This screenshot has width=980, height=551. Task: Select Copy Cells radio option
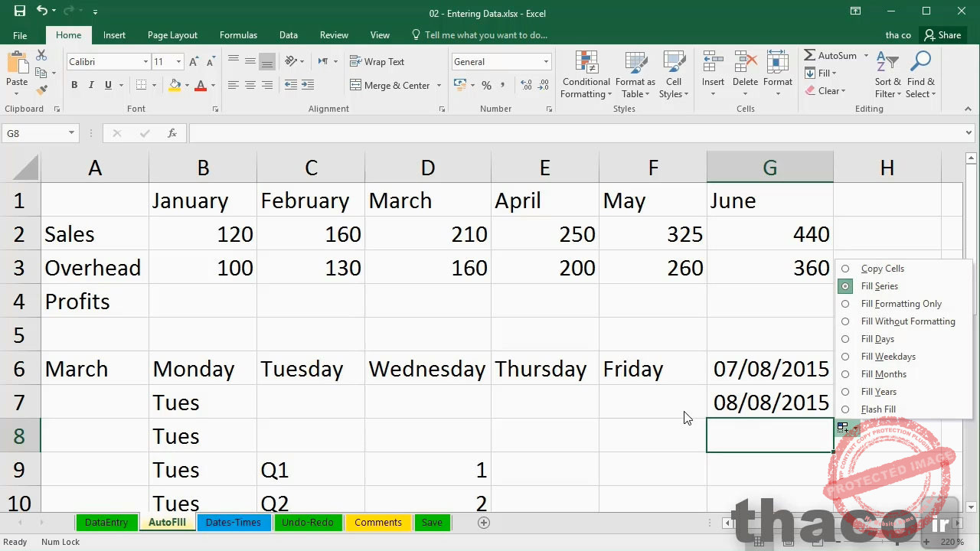click(845, 269)
